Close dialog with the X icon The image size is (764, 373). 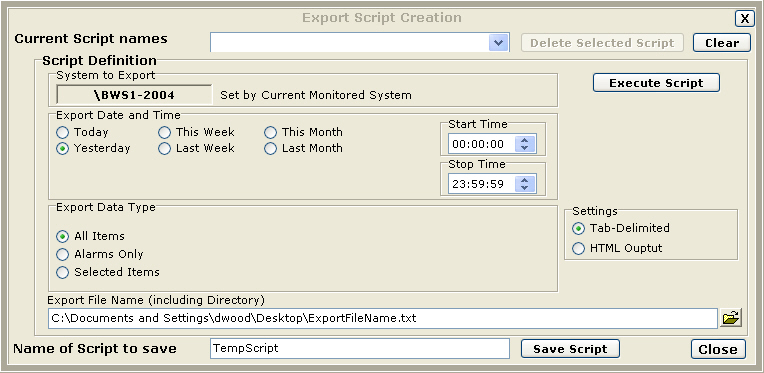click(x=745, y=19)
